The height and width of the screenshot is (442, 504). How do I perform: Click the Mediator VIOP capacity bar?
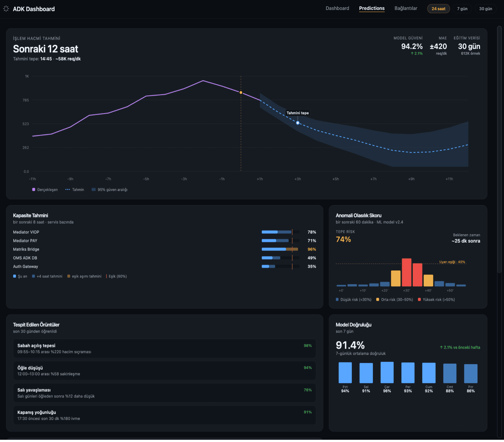tap(280, 232)
